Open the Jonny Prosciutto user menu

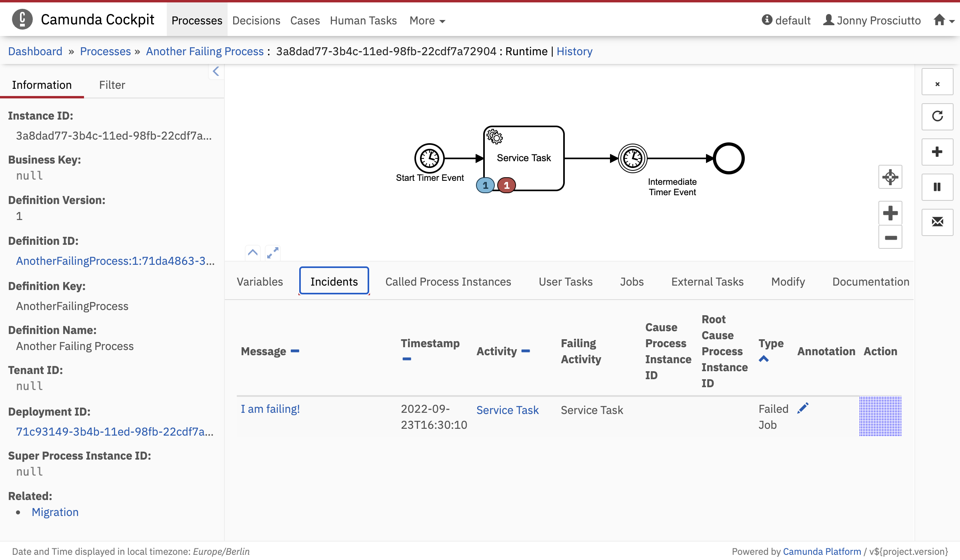pyautogui.click(x=872, y=20)
